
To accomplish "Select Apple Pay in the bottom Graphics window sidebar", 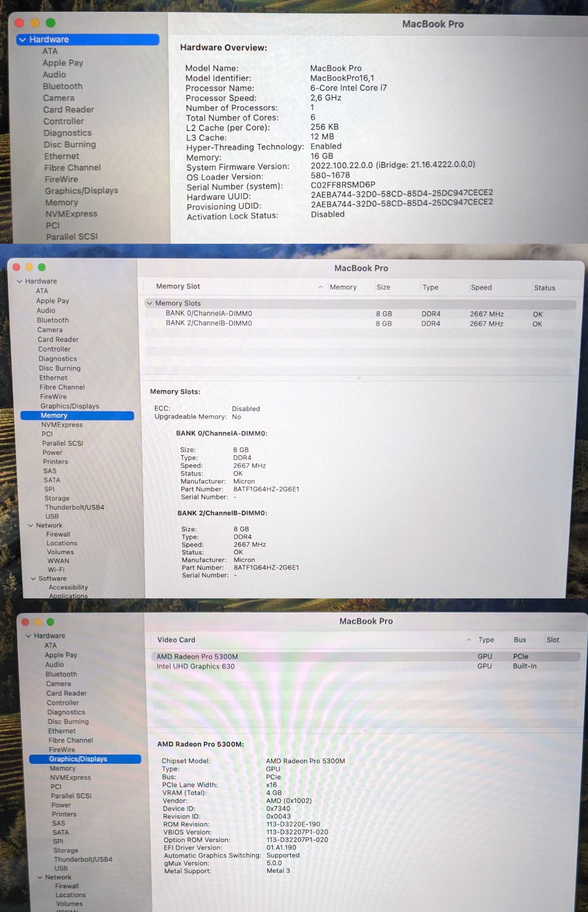I will [x=61, y=655].
